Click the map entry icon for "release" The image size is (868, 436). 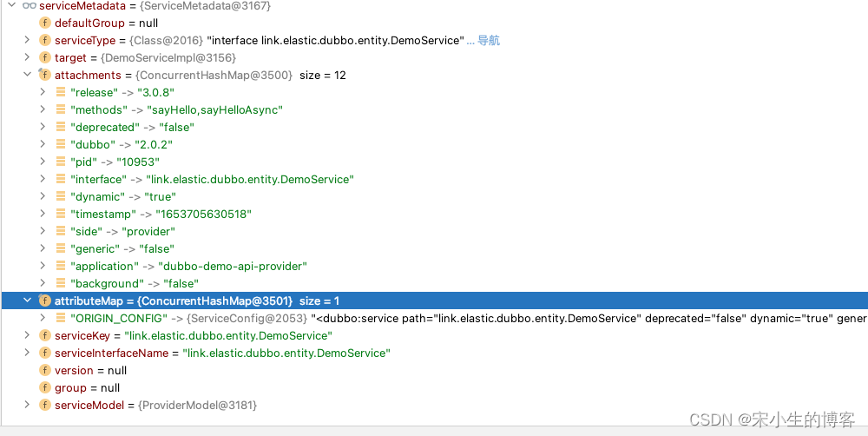coord(61,93)
